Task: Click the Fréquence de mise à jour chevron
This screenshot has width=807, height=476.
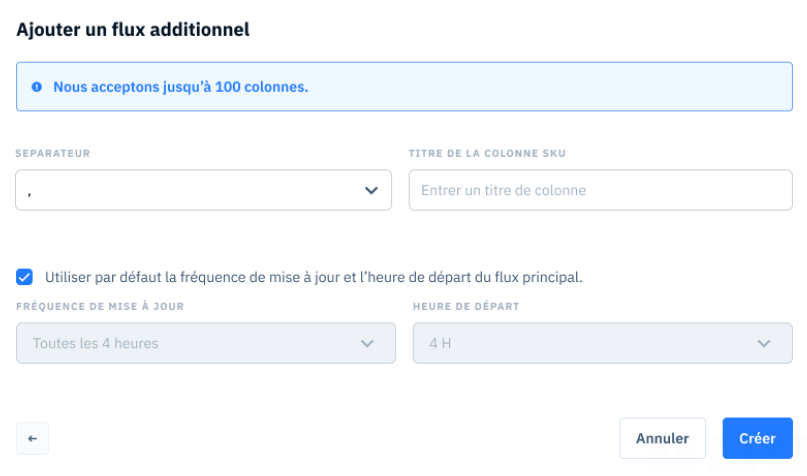Action: pyautogui.click(x=367, y=343)
